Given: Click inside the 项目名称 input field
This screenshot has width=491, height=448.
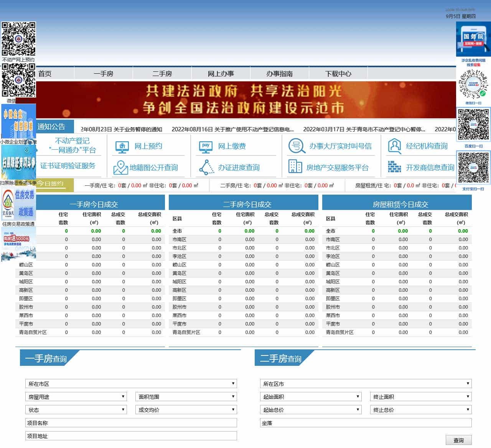Looking at the screenshot, I should point(131,423).
